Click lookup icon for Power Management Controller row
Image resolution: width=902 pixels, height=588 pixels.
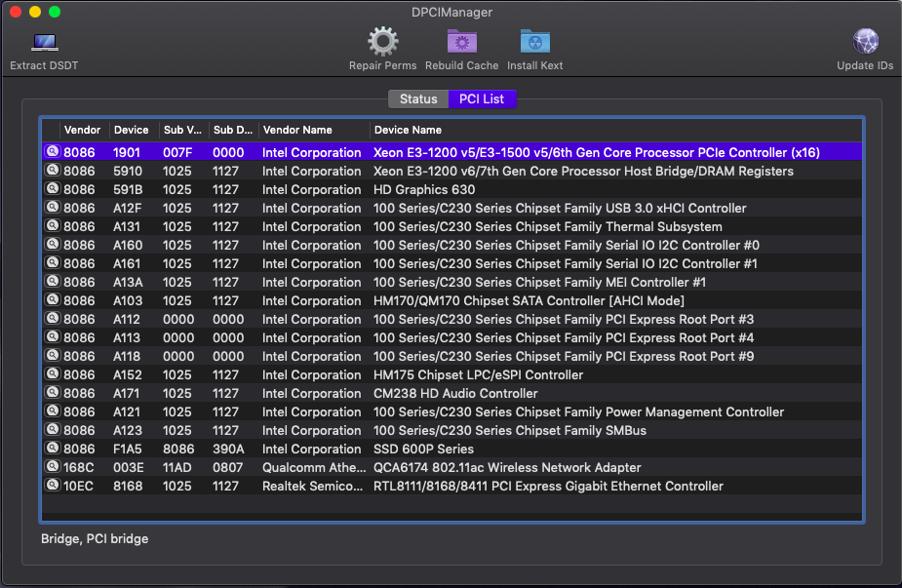tap(53, 411)
